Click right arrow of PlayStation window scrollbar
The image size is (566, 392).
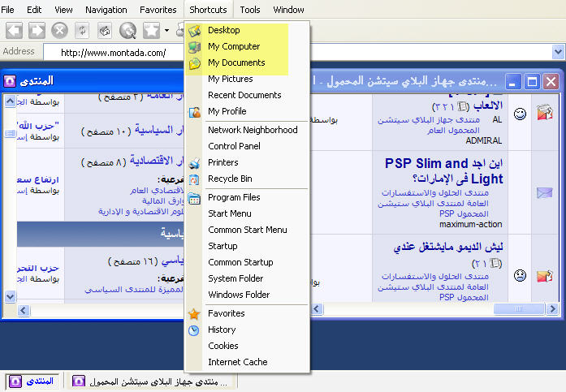tap(552, 308)
